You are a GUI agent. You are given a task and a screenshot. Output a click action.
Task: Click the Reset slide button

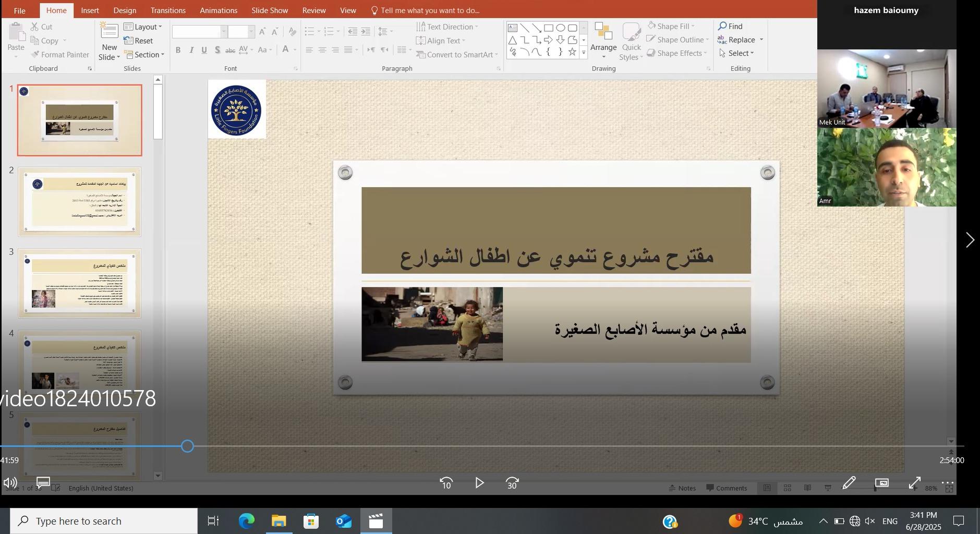(x=139, y=41)
